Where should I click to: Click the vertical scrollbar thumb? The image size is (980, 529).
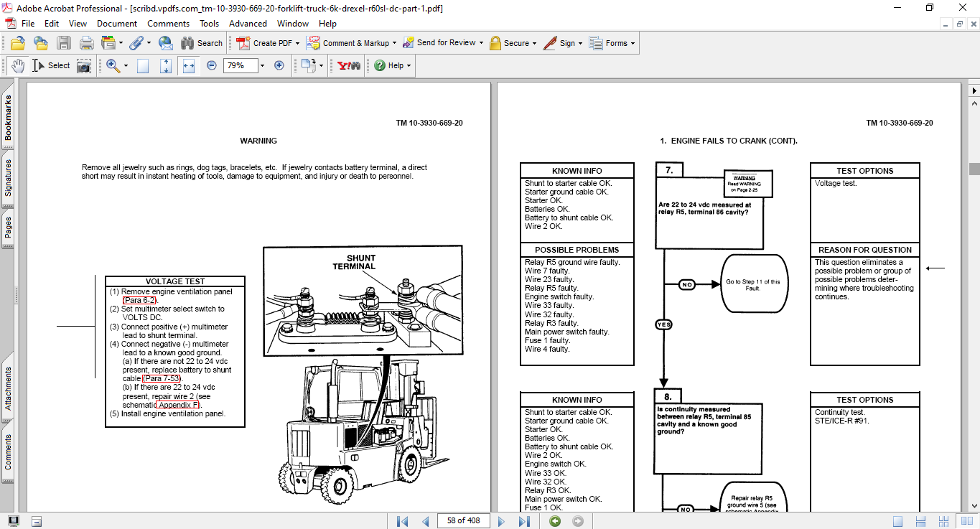(x=974, y=169)
